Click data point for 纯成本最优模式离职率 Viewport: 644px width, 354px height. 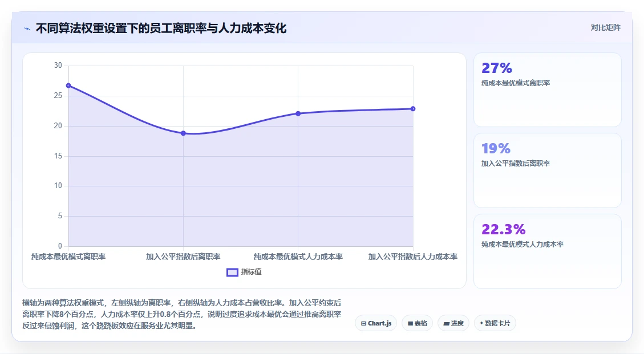point(68,86)
